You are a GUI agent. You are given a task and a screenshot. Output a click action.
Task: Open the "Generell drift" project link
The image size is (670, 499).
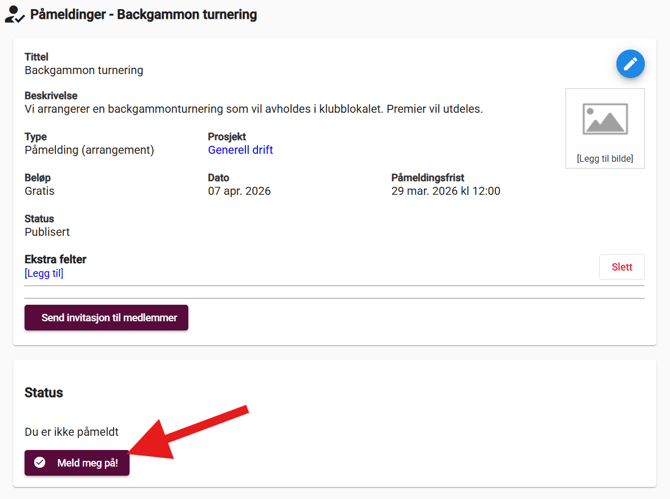click(x=240, y=150)
